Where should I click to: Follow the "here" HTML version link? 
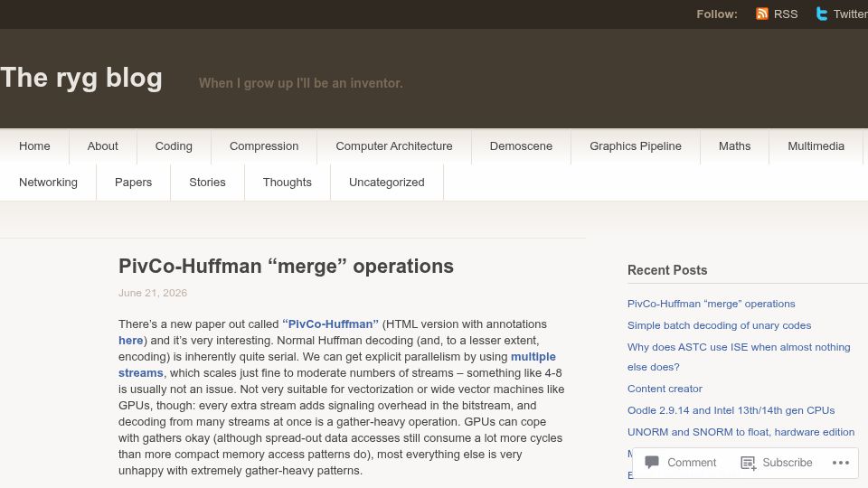coord(130,341)
